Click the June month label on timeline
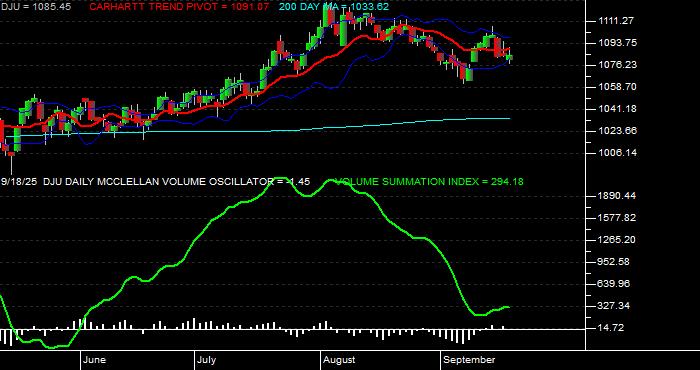Viewport: 700px width, 370px height. click(x=94, y=360)
